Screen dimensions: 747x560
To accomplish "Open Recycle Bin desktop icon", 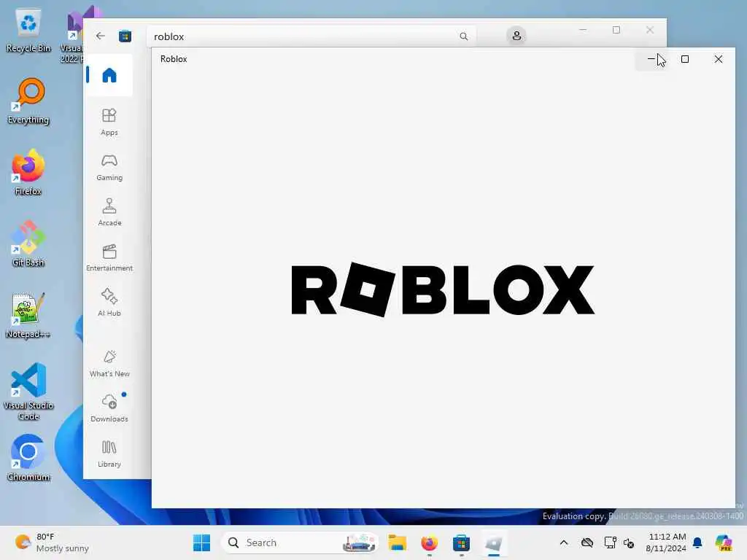I will (28, 31).
